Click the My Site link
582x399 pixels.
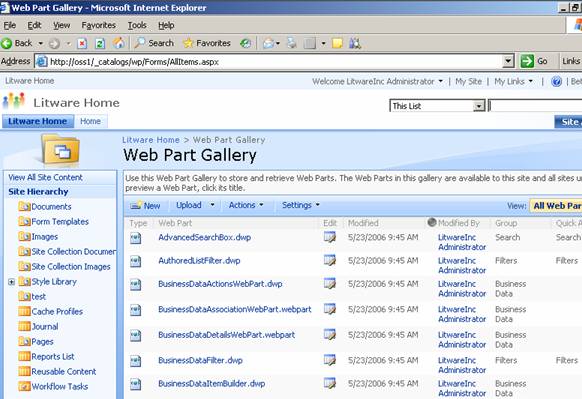[468, 81]
